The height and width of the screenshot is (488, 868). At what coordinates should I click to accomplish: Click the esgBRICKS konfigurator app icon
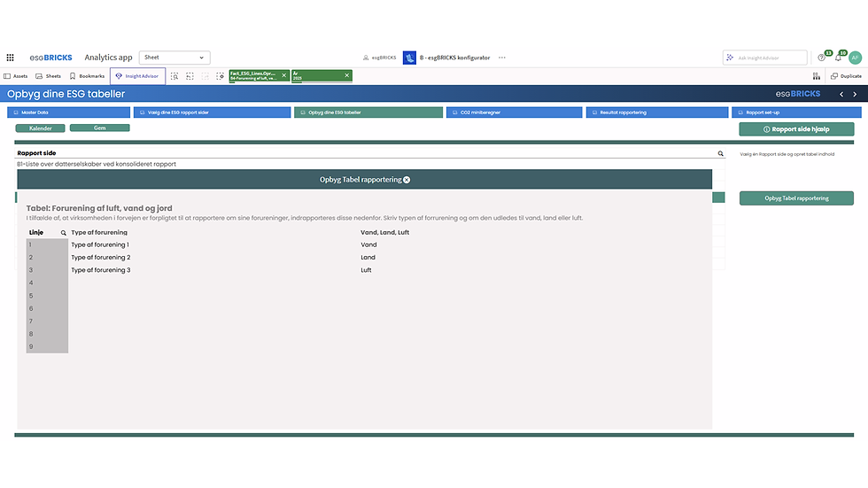click(x=409, y=58)
